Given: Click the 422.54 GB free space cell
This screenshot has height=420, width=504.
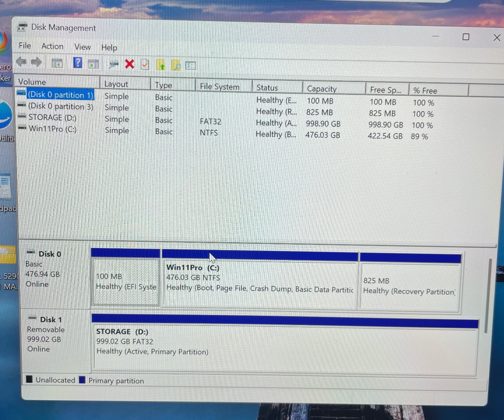Looking at the screenshot, I should click(385, 136).
